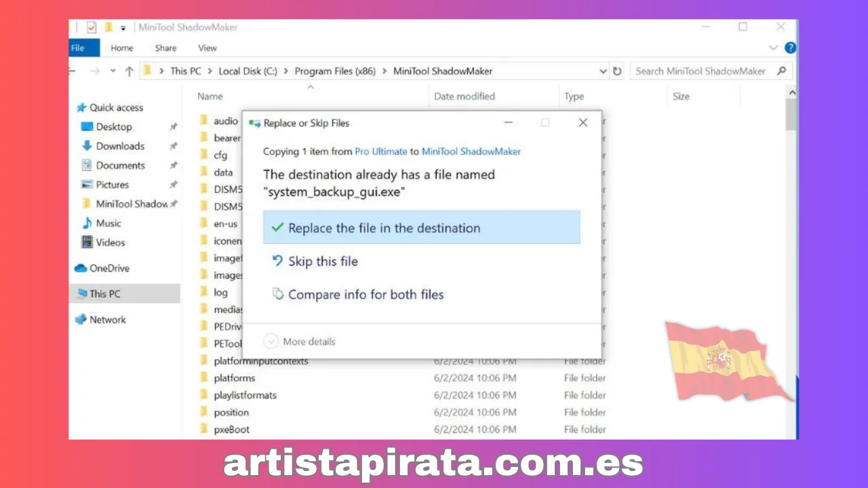Click the New folder icon in title bar
Image resolution: width=868 pixels, height=488 pixels.
pyautogui.click(x=108, y=27)
